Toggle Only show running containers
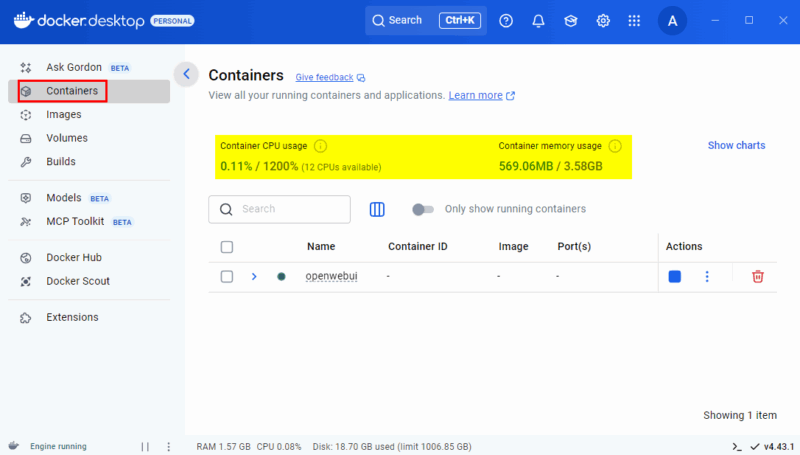The height and width of the screenshot is (455, 800). (x=423, y=209)
